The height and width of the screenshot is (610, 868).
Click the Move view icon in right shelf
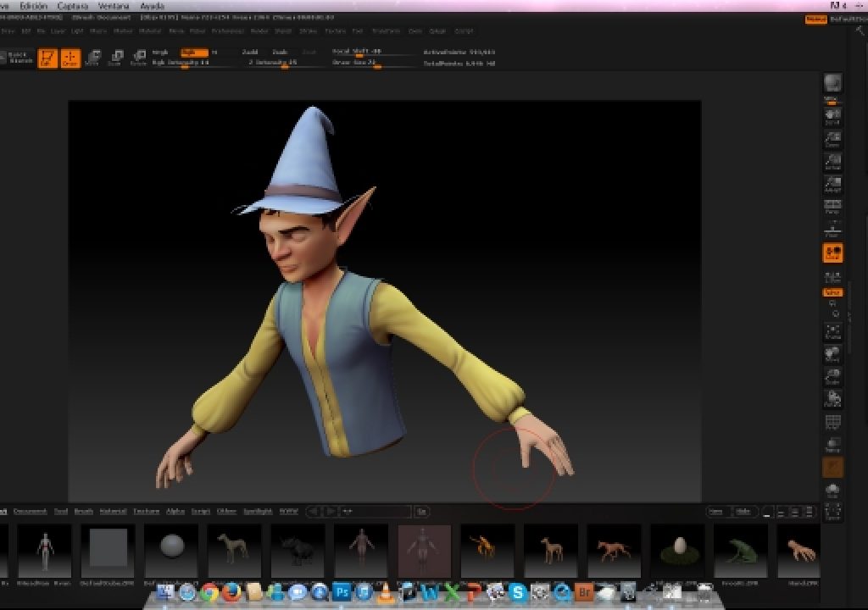click(x=832, y=354)
